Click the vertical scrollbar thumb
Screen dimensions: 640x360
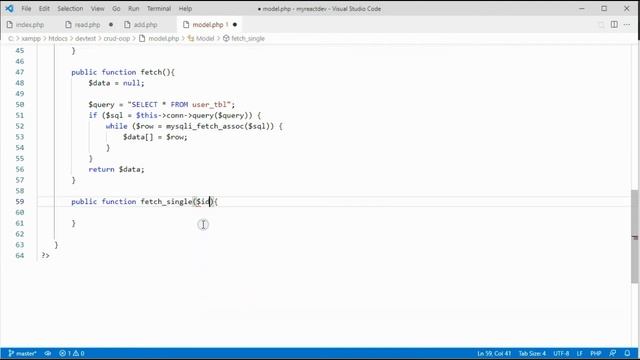point(635,236)
